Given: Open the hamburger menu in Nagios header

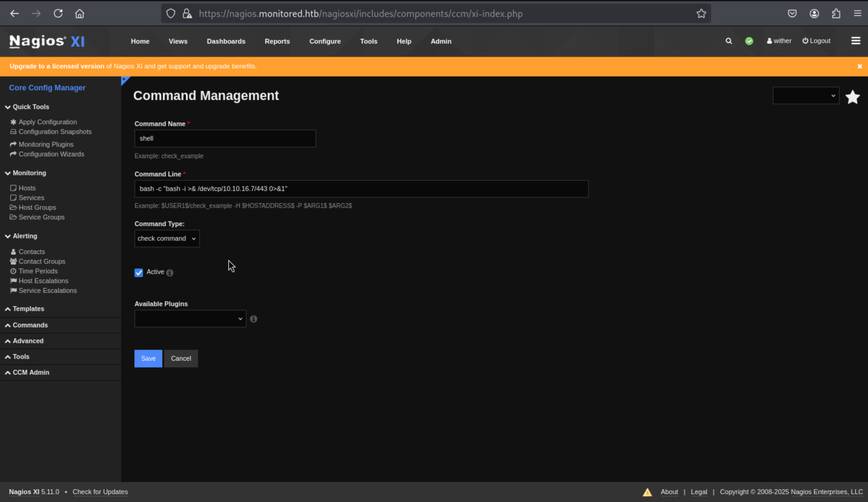Looking at the screenshot, I should (x=856, y=41).
